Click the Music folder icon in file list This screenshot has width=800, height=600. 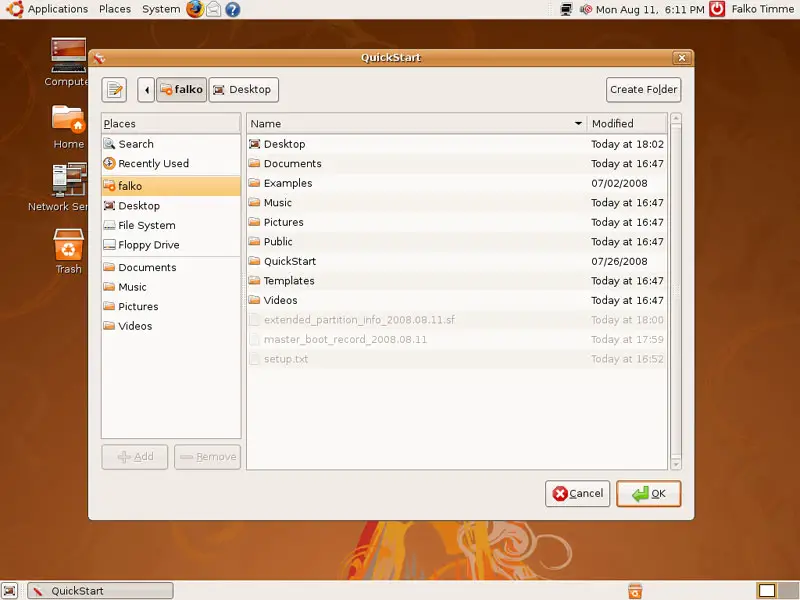pyautogui.click(x=254, y=203)
